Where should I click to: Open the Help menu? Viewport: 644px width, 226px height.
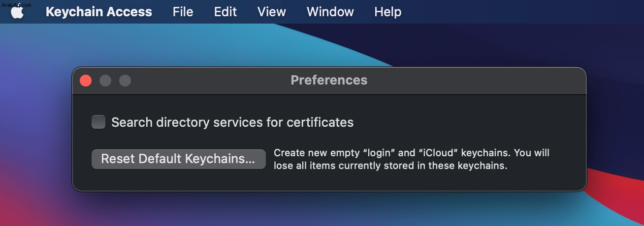(387, 12)
